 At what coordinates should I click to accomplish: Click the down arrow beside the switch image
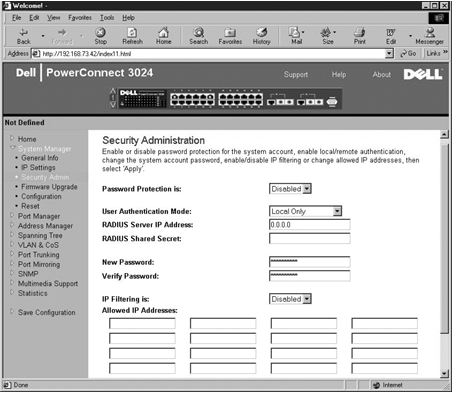113,104
